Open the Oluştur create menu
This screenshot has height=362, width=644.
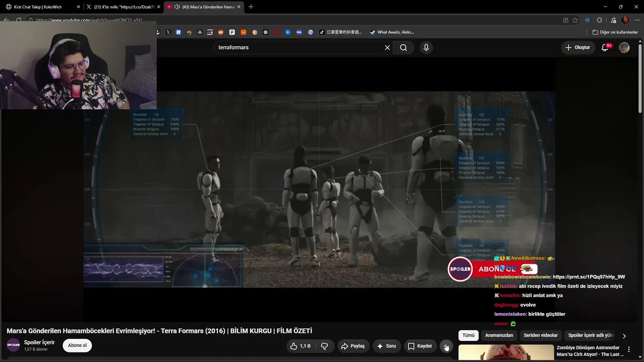(x=578, y=48)
